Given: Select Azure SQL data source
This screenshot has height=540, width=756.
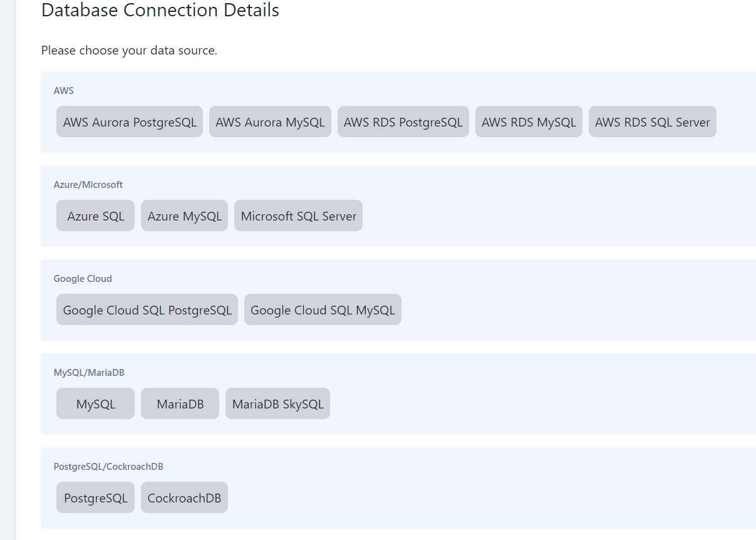Looking at the screenshot, I should [95, 215].
